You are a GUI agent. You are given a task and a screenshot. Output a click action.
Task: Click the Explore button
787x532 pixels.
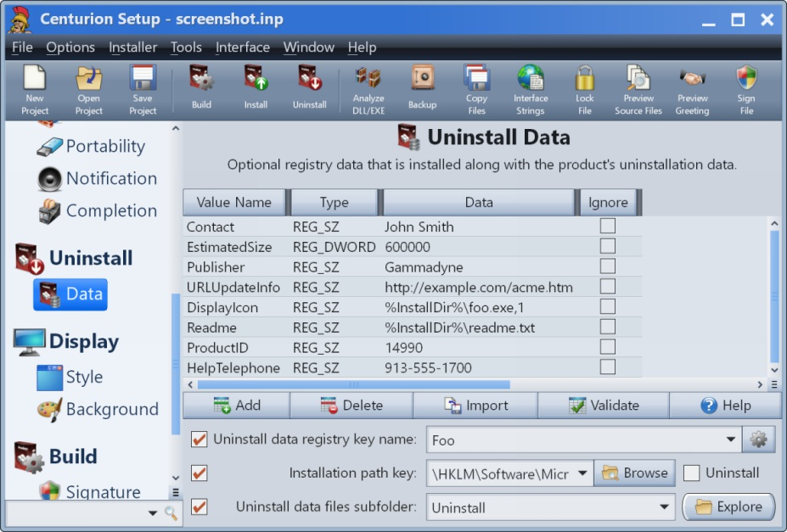pyautogui.click(x=728, y=507)
